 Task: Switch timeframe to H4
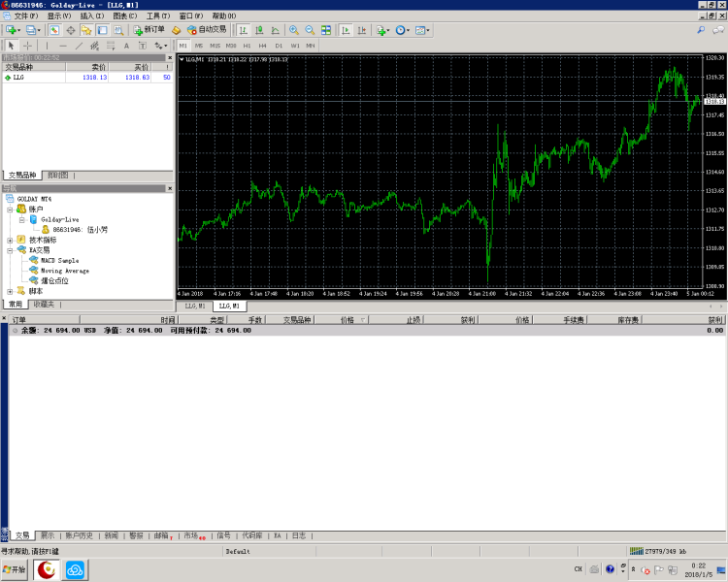click(263, 46)
